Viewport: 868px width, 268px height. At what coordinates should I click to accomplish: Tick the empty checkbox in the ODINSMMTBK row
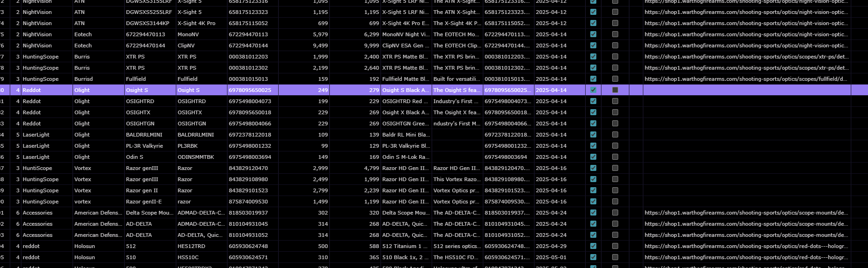point(615,157)
